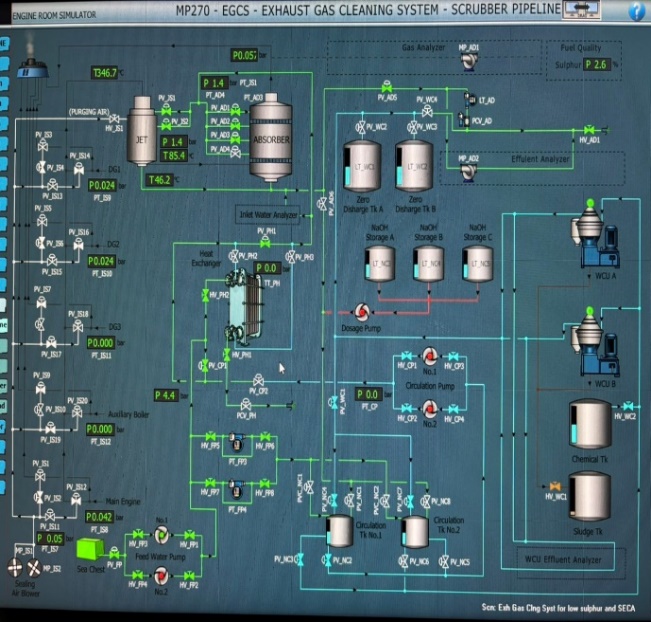Image resolution: width=651 pixels, height=622 pixels.
Task: Open the help question mark icon
Action: click(x=636, y=11)
